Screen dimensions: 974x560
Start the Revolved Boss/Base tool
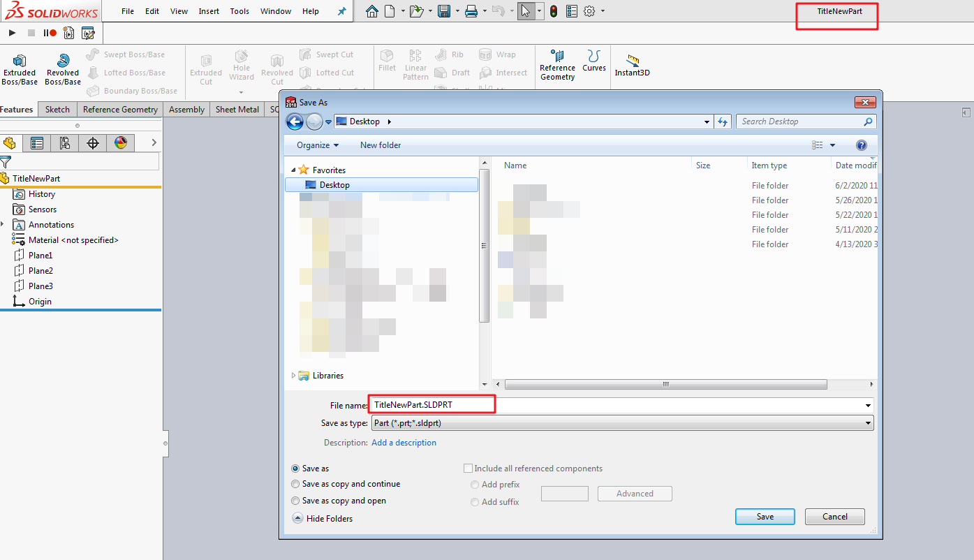63,69
